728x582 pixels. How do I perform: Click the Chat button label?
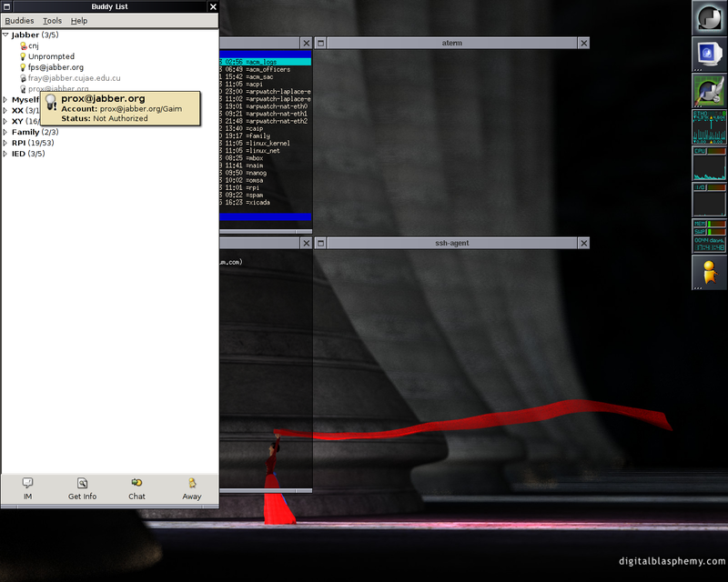136,497
